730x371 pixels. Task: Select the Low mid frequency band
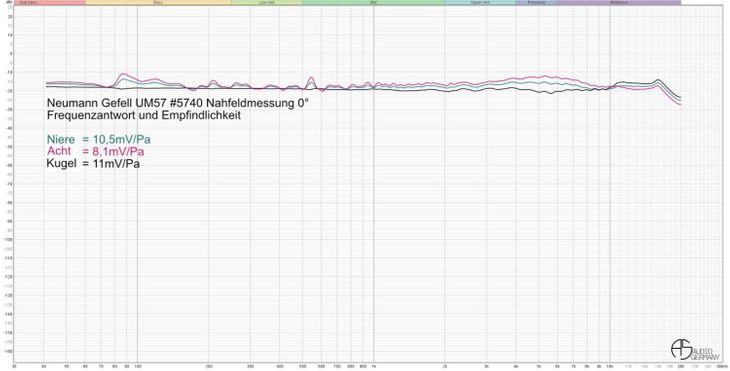click(x=267, y=2)
